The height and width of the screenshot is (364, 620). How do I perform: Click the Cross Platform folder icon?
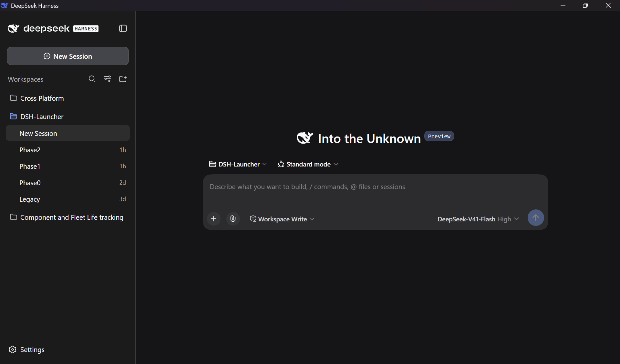click(x=14, y=98)
